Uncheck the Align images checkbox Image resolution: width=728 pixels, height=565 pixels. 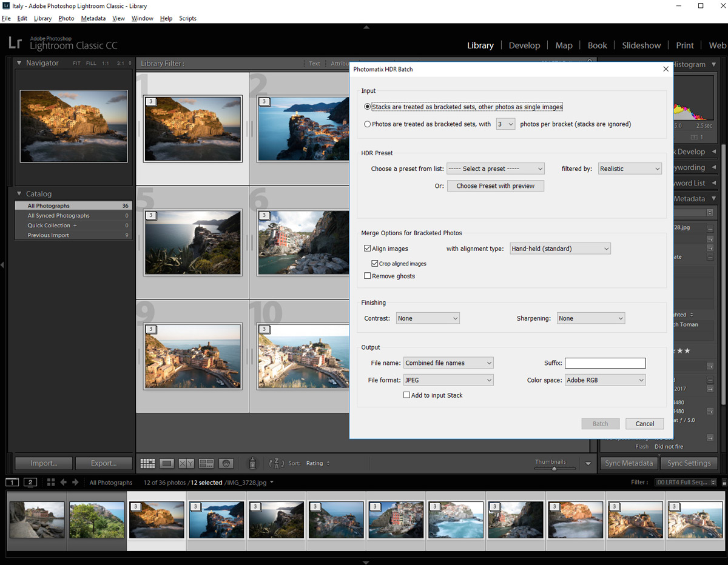tap(368, 249)
